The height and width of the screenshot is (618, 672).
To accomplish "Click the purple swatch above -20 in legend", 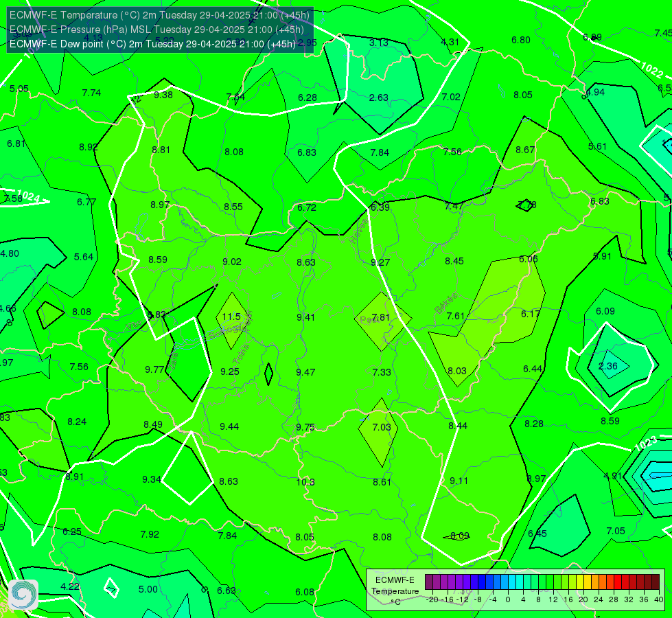I will point(429,582).
